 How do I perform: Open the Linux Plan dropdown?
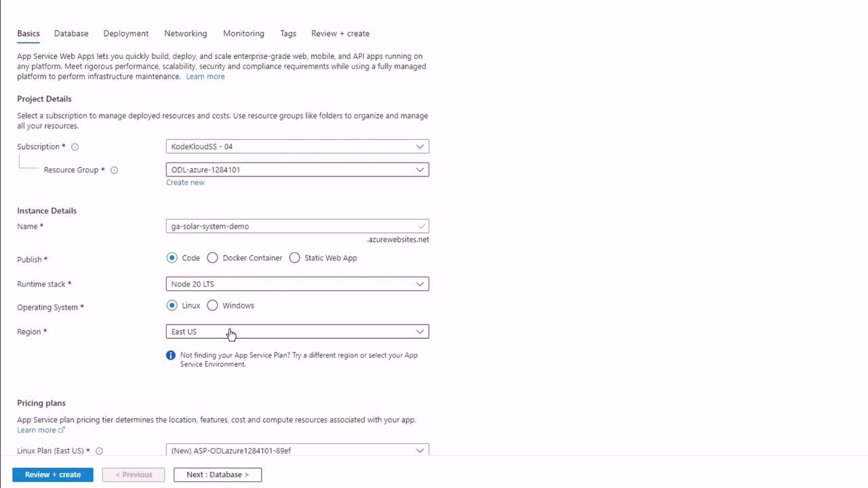click(297, 451)
